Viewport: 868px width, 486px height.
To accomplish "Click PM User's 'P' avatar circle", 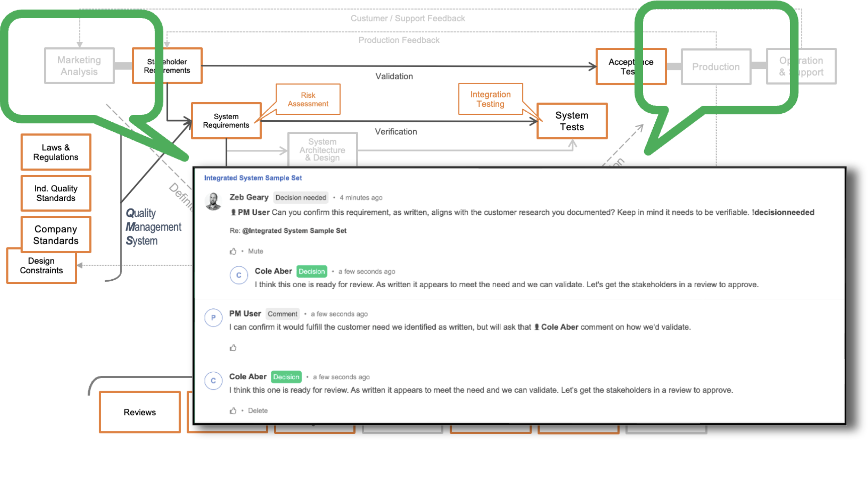I will [213, 317].
